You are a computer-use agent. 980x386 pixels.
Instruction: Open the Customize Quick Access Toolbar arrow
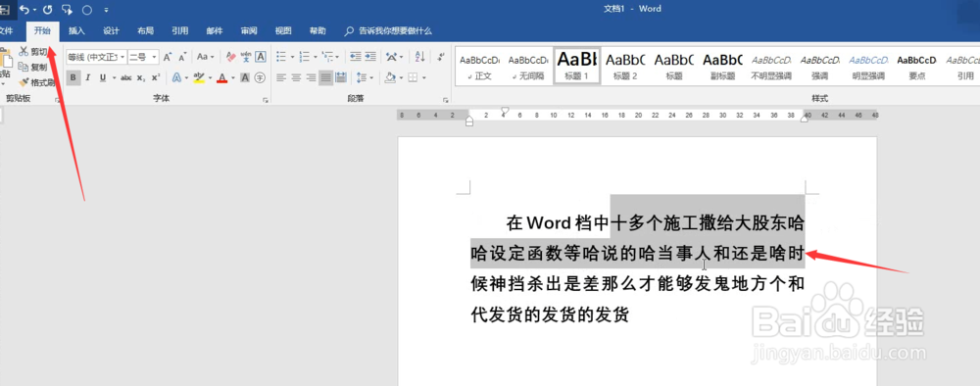coord(106,10)
